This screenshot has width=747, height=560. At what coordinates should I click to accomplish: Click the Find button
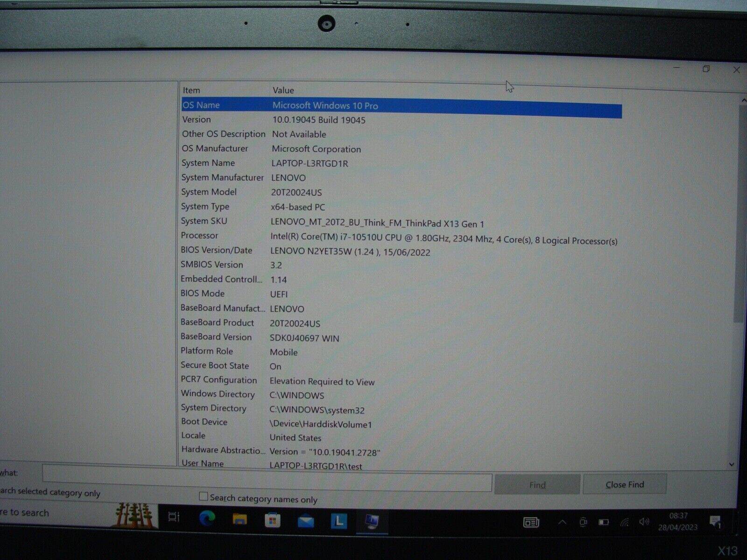point(537,484)
